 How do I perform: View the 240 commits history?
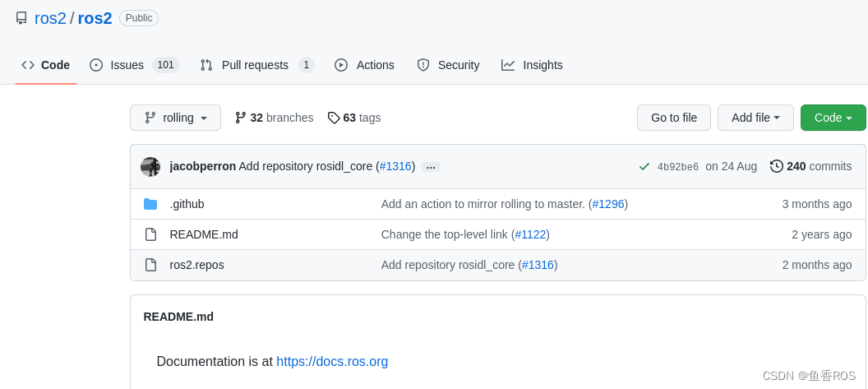click(811, 167)
